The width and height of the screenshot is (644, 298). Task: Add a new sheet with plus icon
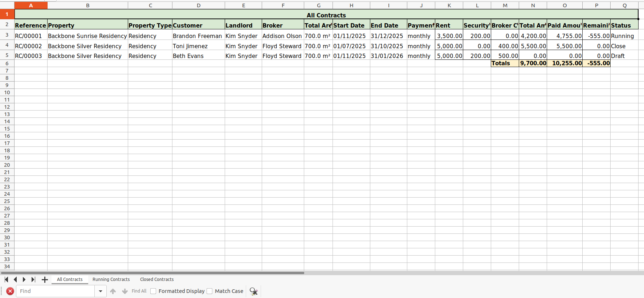[45, 280]
